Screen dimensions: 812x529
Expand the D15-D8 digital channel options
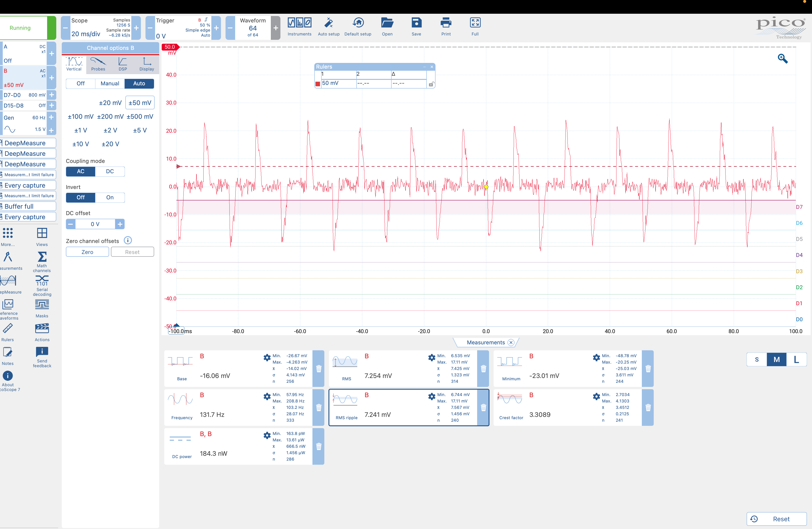(x=51, y=105)
